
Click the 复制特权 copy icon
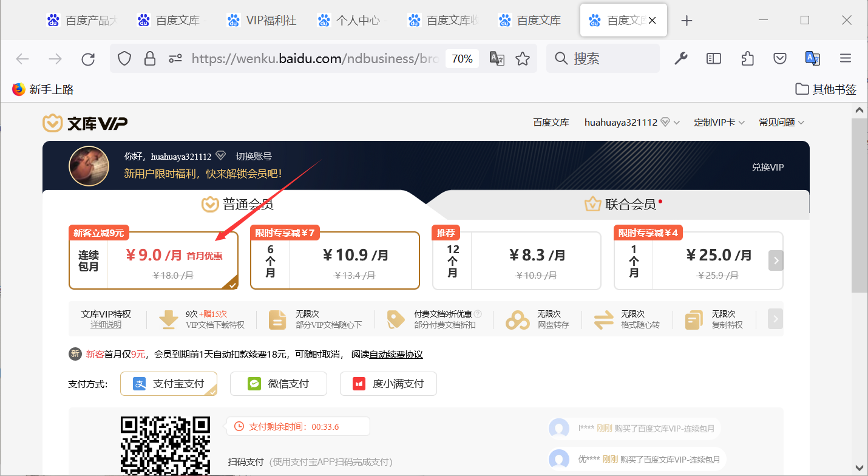pyautogui.click(x=693, y=319)
